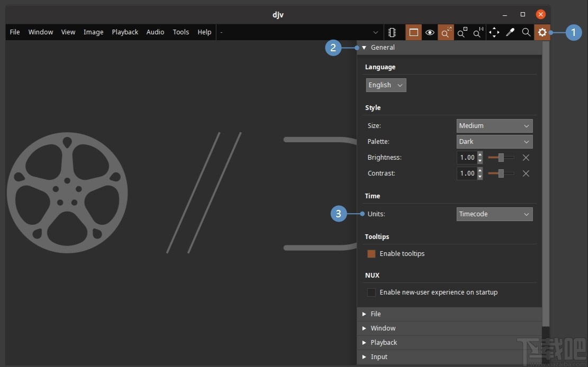Image resolution: width=588 pixels, height=367 pixels.
Task: Click the memory cache chip icon
Action: [x=392, y=32]
